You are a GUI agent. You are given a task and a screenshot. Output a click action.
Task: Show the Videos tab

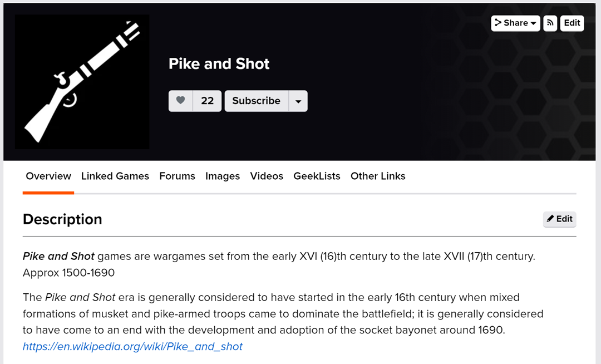point(267,176)
